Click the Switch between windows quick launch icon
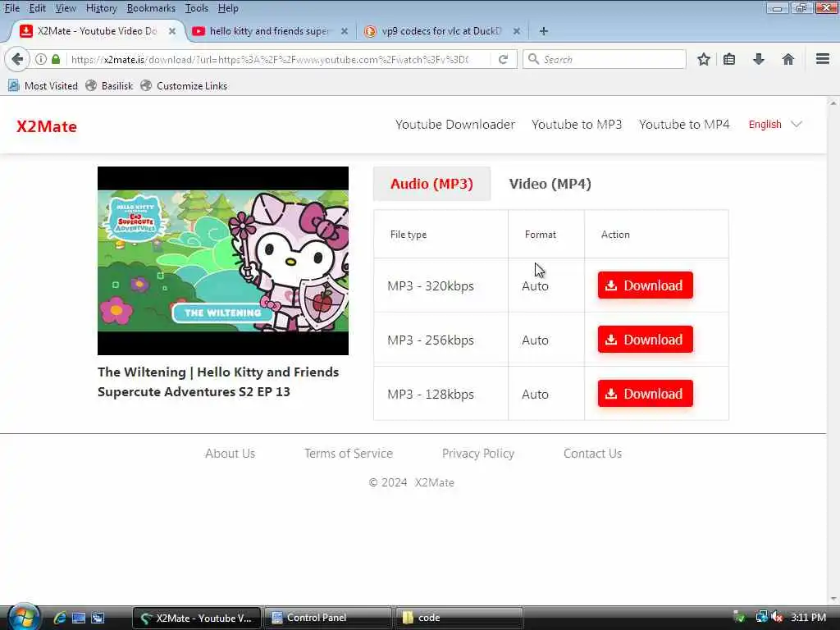 (98, 618)
